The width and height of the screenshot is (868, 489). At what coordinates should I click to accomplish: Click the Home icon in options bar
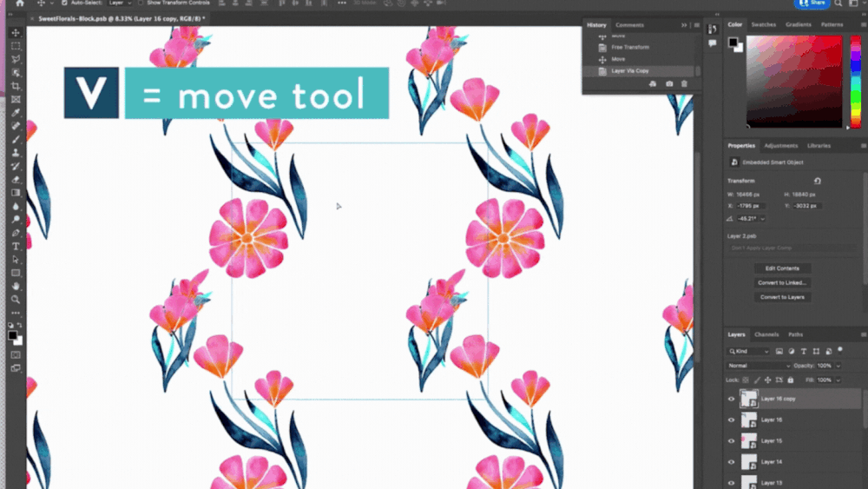(x=20, y=3)
